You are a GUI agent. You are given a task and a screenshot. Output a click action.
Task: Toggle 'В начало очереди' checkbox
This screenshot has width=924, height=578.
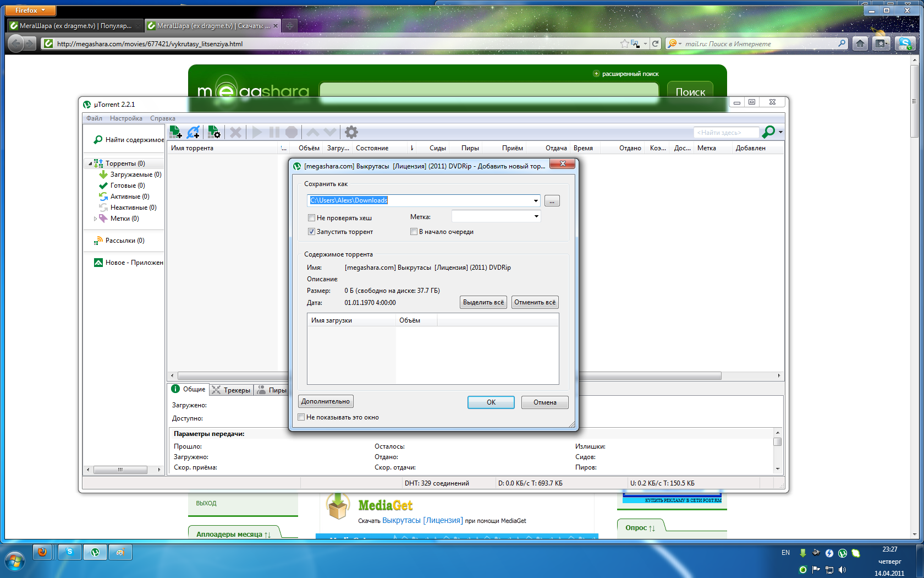(x=414, y=232)
